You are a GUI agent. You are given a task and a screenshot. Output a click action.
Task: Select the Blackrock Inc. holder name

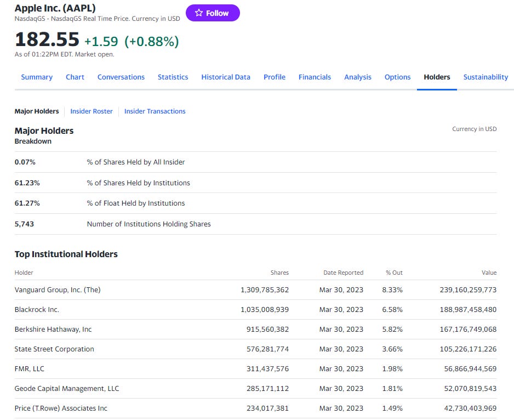(37, 309)
